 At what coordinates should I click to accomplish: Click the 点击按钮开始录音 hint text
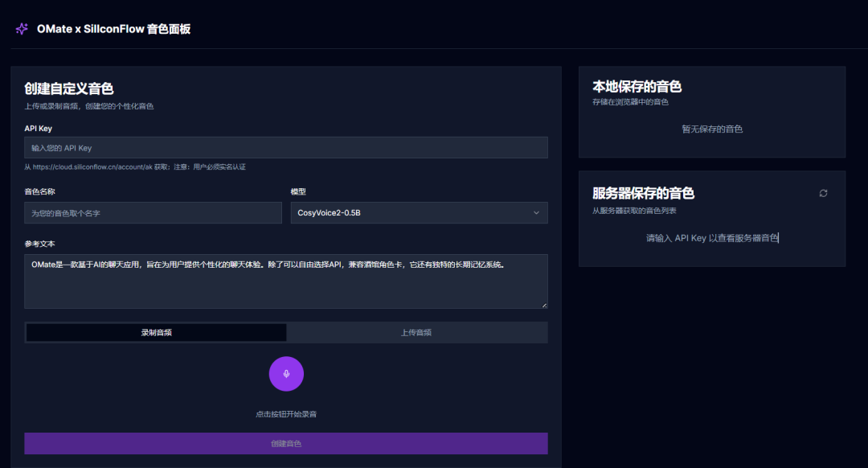pos(286,414)
